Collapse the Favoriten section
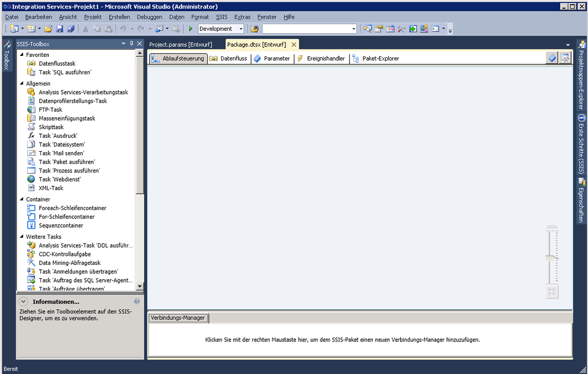 [20, 54]
